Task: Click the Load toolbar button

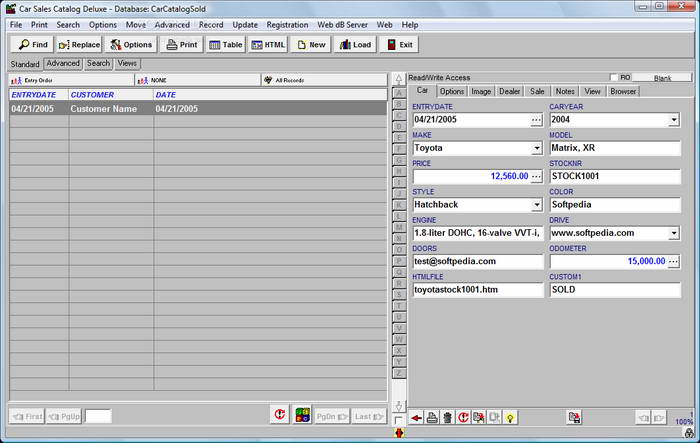Action: [355, 45]
